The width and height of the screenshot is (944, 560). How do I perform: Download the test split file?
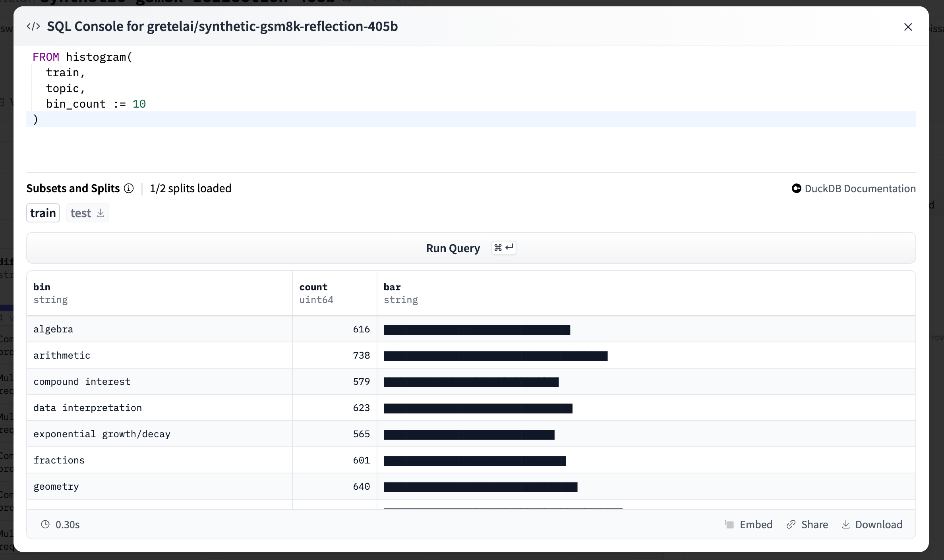coord(100,213)
